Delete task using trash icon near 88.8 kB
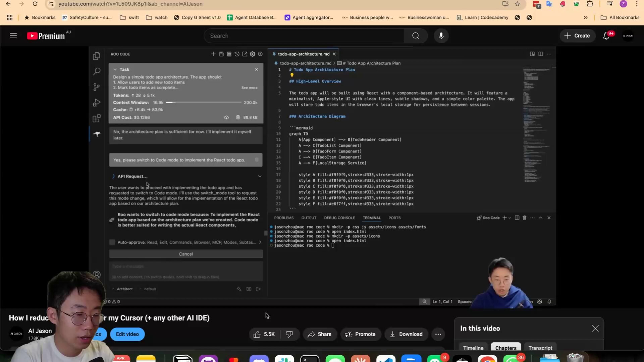Image resolution: width=644 pixels, height=362 pixels. click(238, 117)
